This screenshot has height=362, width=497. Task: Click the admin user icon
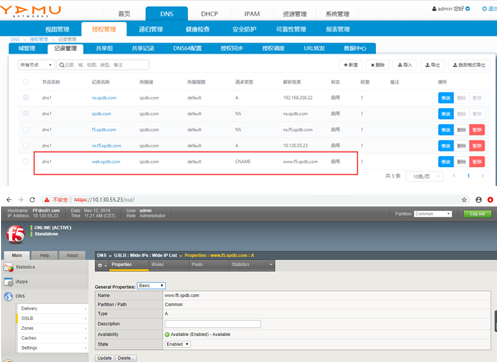point(434,9)
